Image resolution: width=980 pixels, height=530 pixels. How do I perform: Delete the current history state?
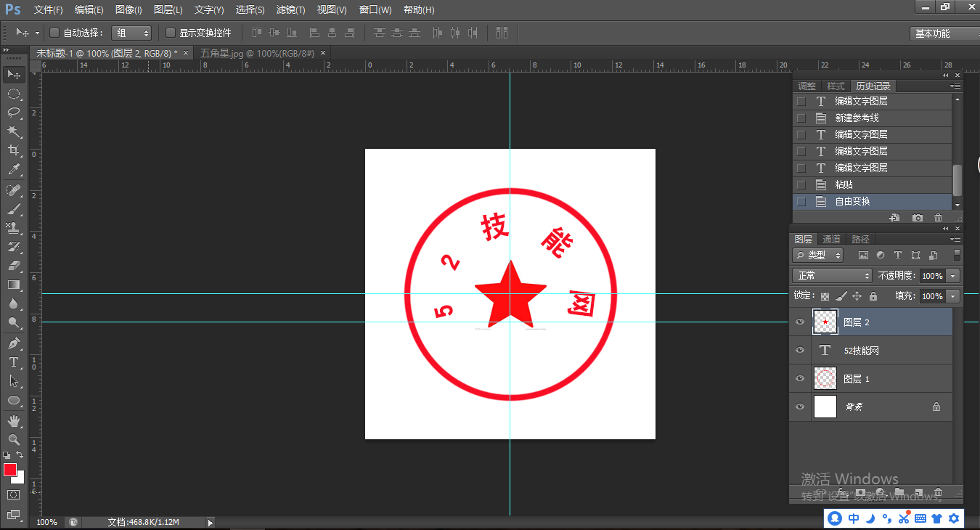coord(938,218)
